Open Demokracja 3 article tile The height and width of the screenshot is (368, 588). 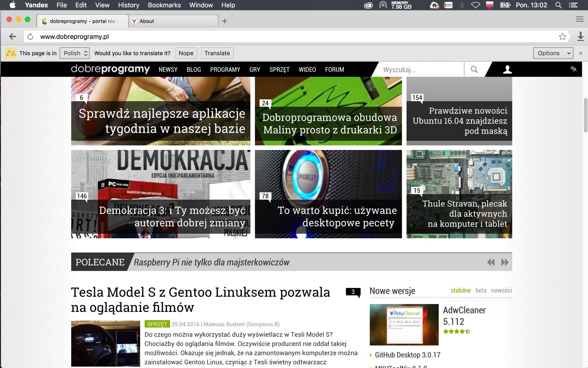(161, 194)
